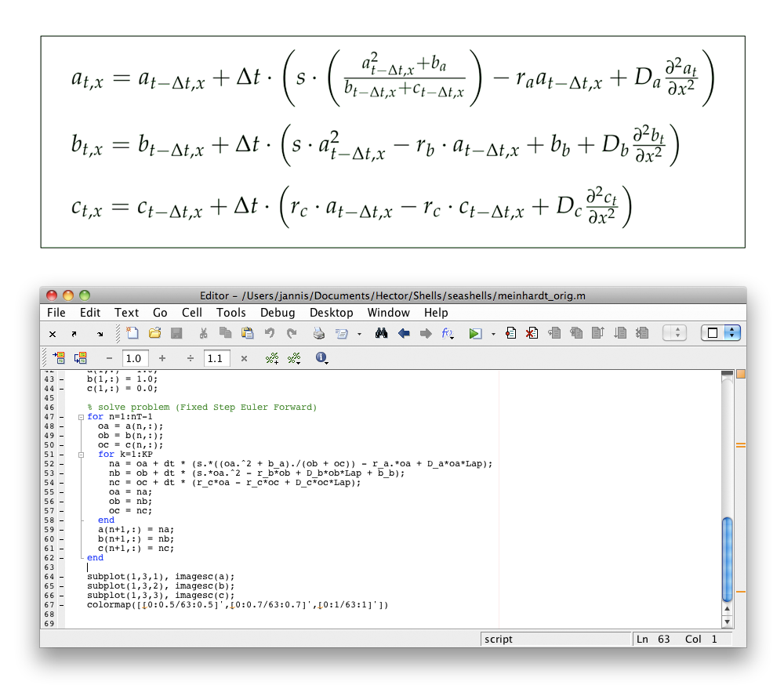Viewport: 784px width, 685px height.
Task: Click the blue back arrow icon
Action: (405, 333)
